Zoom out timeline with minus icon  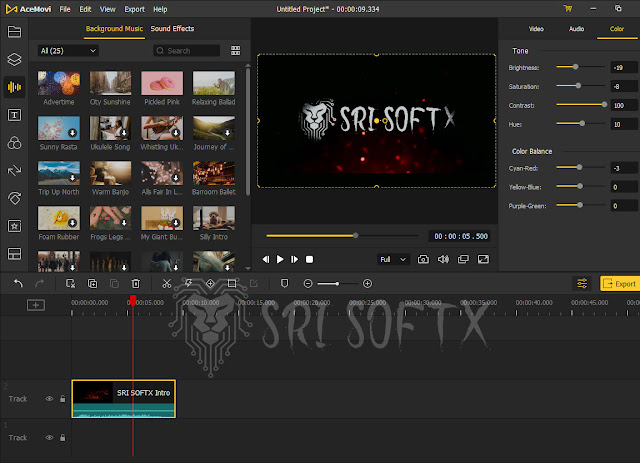[308, 283]
